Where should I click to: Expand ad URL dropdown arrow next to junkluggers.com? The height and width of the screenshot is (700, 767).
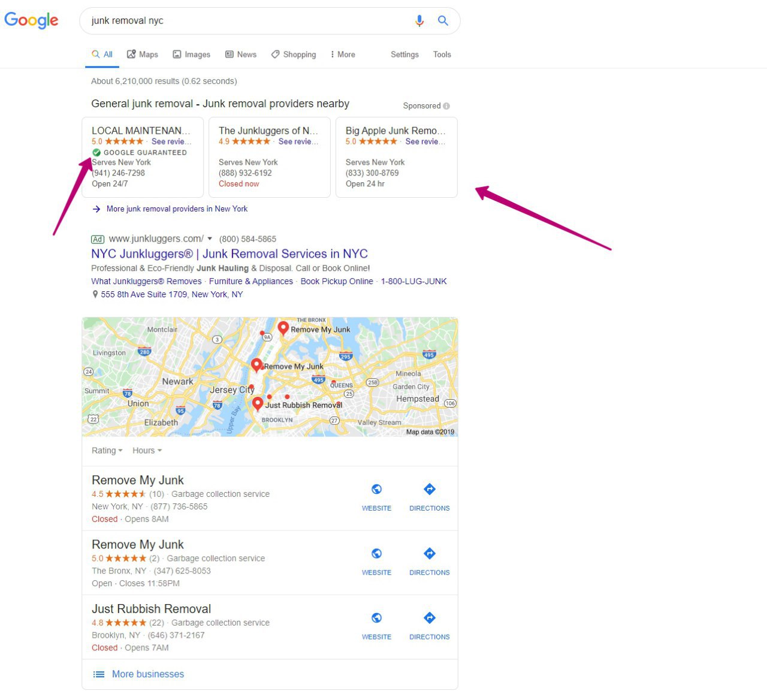click(210, 239)
